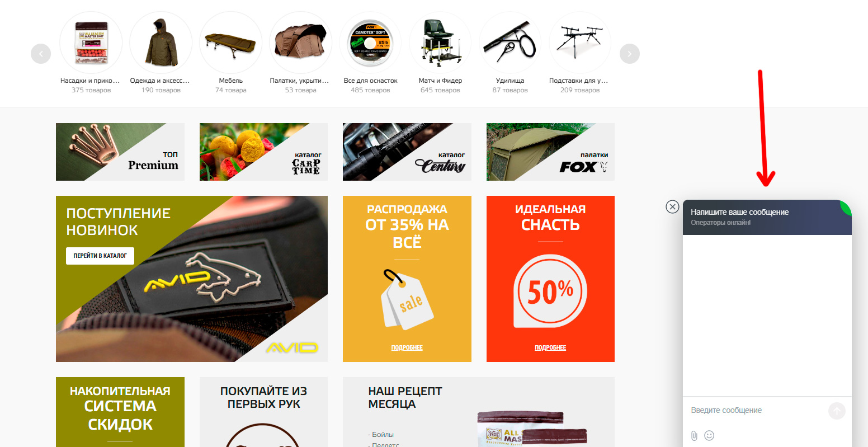Show previous categories with the left carousel arrow

point(41,54)
